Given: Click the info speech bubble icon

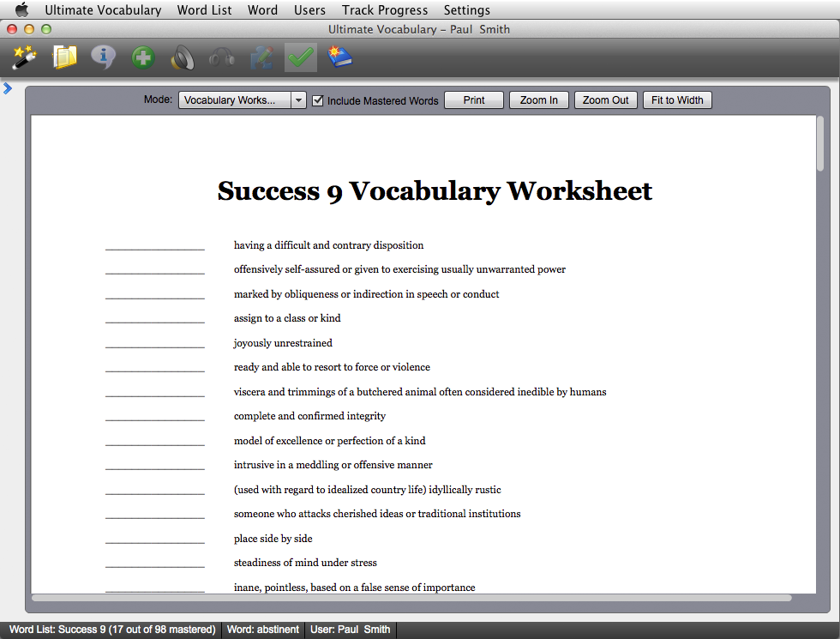Looking at the screenshot, I should click(104, 57).
